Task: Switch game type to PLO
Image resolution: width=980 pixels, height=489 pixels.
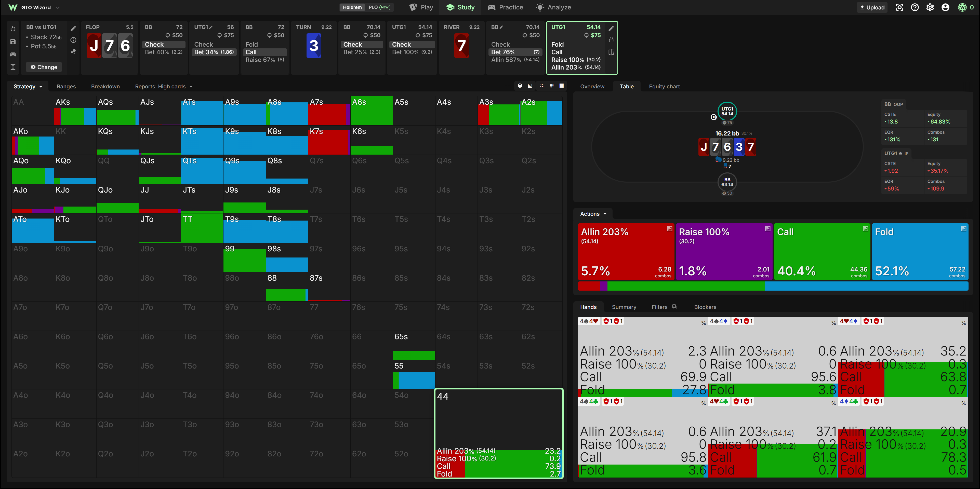Action: tap(379, 7)
